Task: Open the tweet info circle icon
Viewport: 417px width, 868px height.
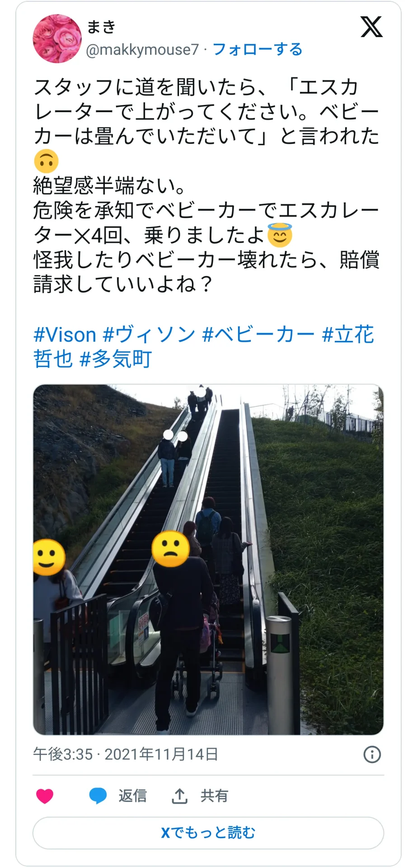Action: [372, 754]
